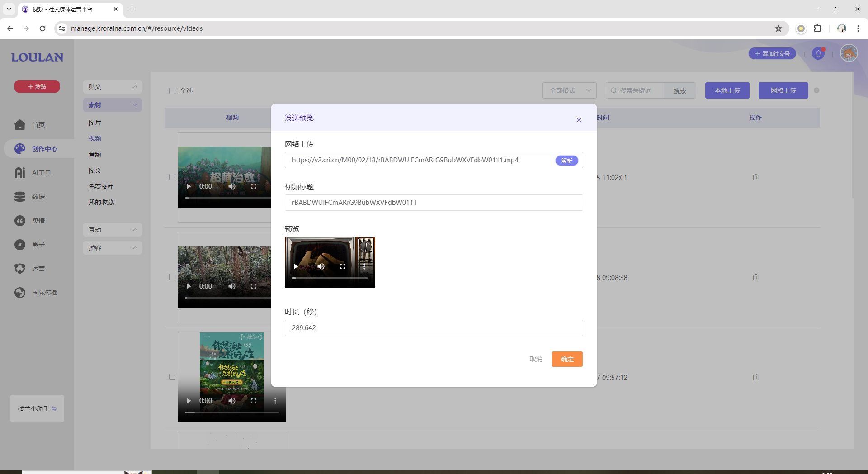
Task: Open the notification bell
Action: click(818, 54)
